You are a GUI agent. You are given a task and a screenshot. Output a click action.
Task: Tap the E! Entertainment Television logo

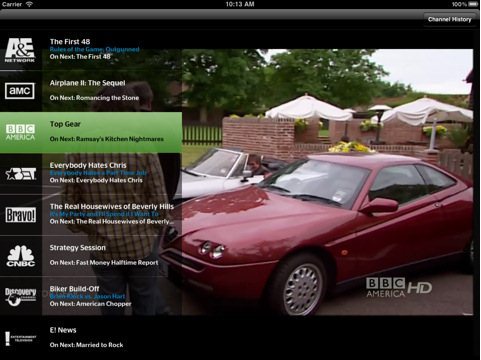tap(20, 338)
